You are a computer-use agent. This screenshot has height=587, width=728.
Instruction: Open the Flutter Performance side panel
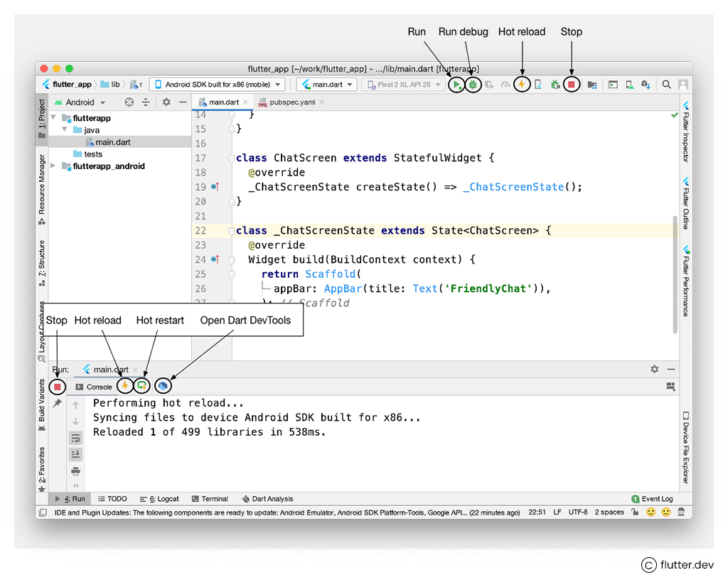click(x=686, y=281)
